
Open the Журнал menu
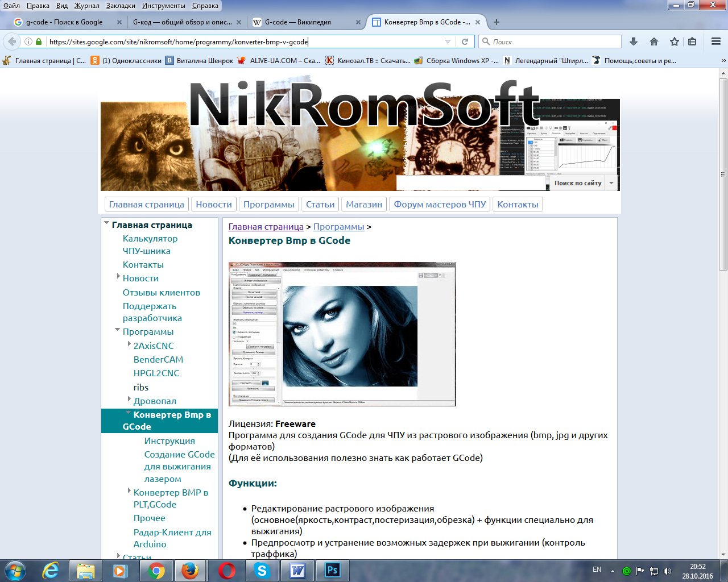coord(86,6)
